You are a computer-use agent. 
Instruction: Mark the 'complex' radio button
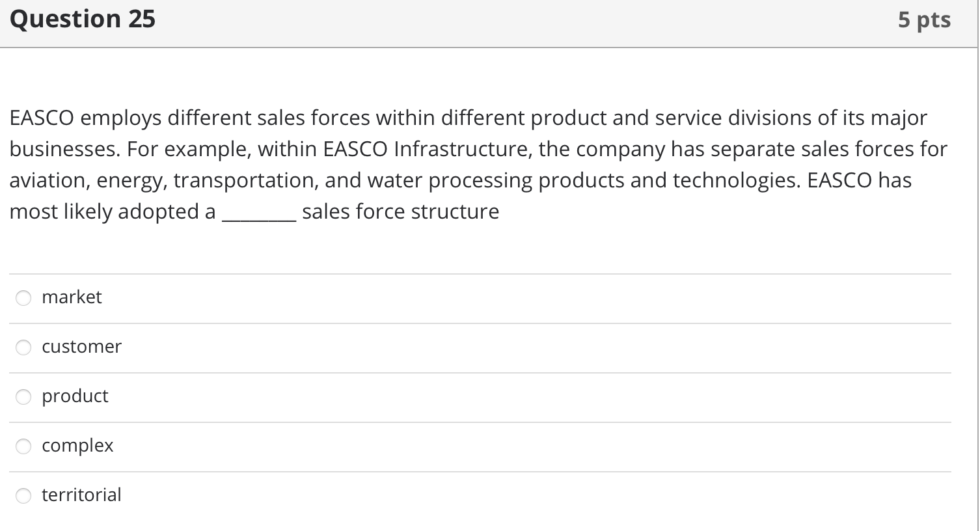pyautogui.click(x=23, y=446)
